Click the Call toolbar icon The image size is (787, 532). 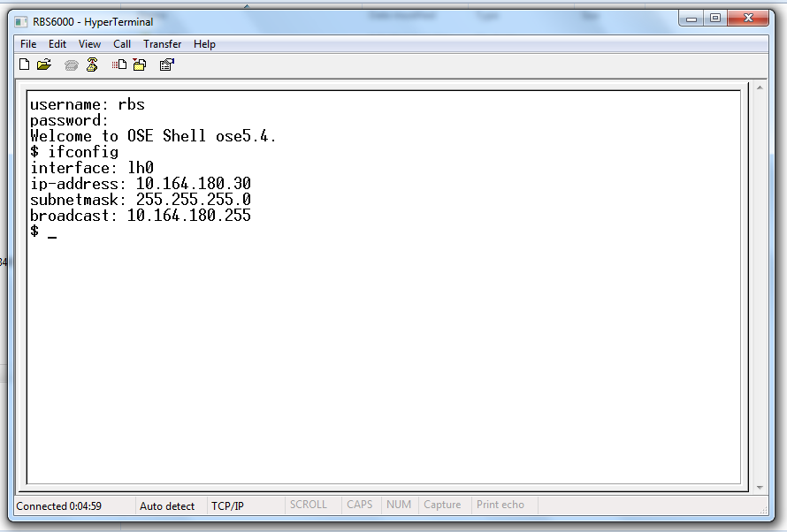[70, 64]
